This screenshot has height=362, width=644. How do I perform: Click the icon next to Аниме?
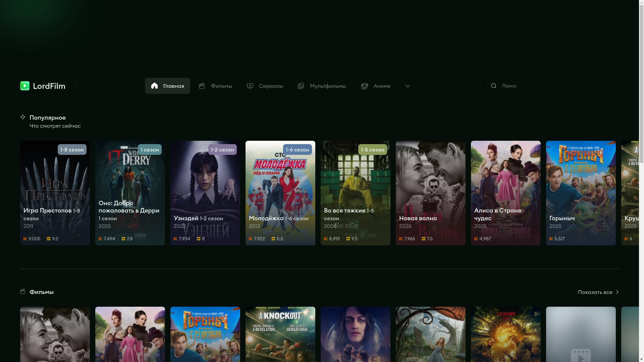pos(365,86)
